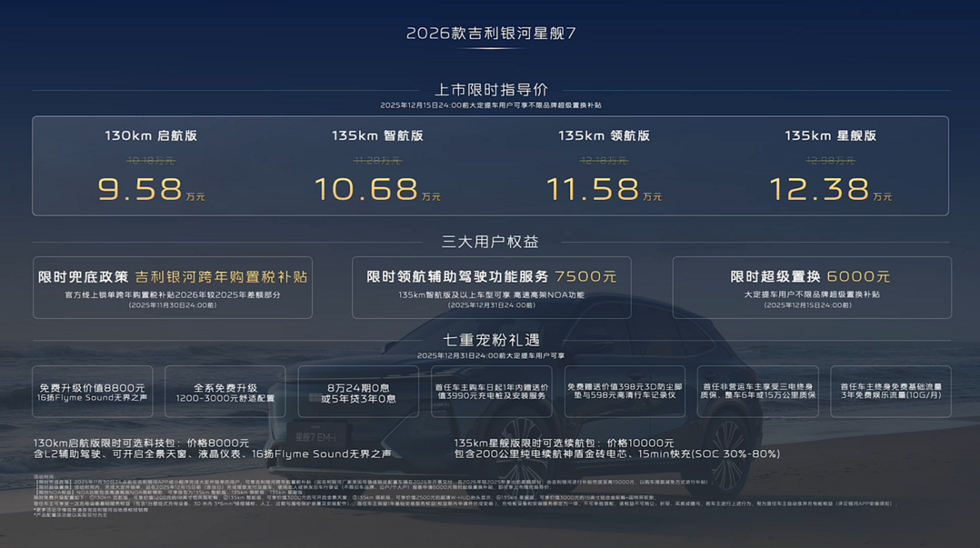Click the 全系免费升级舒适配置 benefit box
Screen dimensions: 980x548
[225, 392]
